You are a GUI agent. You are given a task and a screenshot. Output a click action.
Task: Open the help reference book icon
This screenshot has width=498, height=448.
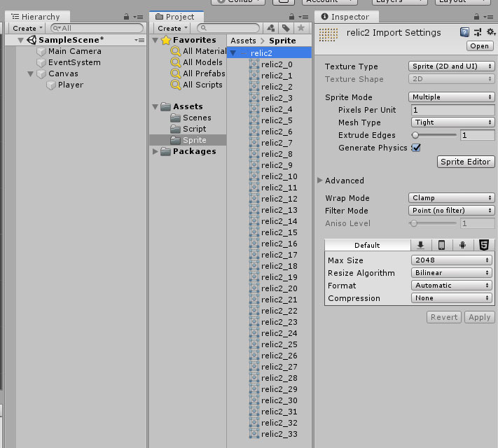[464, 32]
